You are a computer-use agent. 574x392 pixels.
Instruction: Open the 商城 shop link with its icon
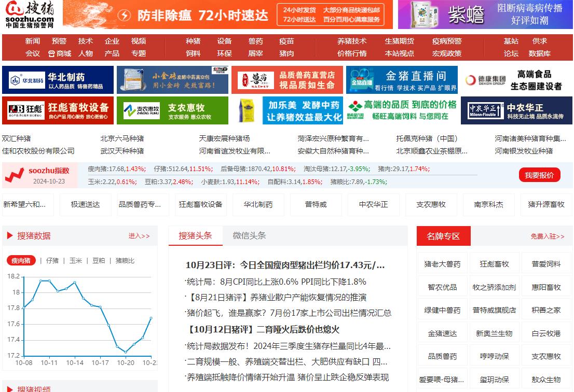pyautogui.click(x=60, y=53)
